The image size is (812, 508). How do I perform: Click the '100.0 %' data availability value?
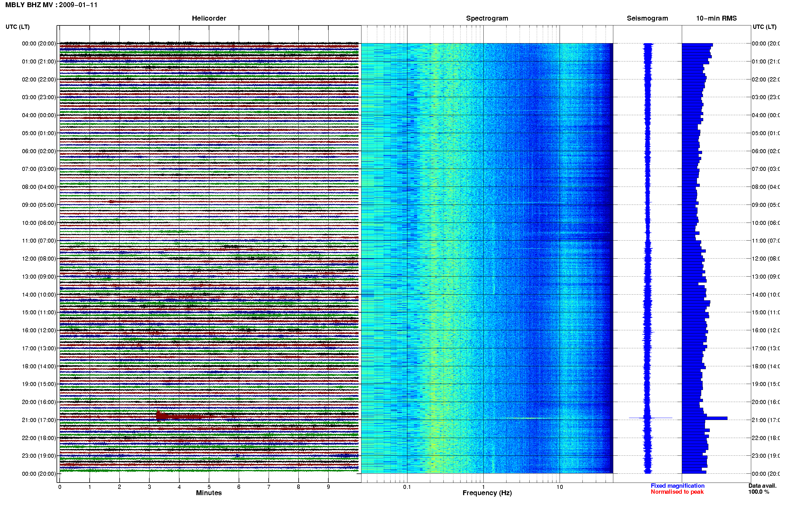(x=759, y=492)
